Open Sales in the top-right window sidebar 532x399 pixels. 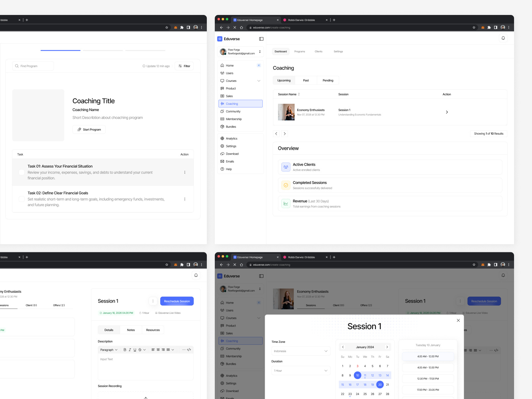pyautogui.click(x=240, y=96)
